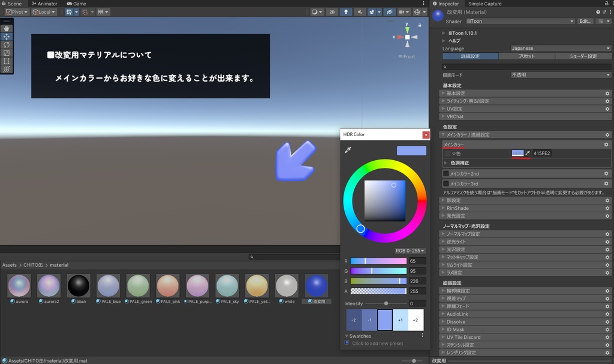The width and height of the screenshot is (614, 364).
Task: Open draw mode shading dropdown
Action: pos(317,12)
